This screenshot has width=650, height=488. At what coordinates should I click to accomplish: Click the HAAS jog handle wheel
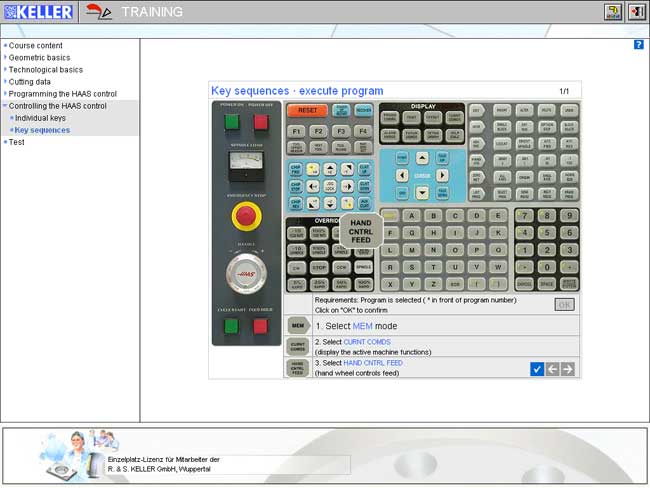[246, 274]
